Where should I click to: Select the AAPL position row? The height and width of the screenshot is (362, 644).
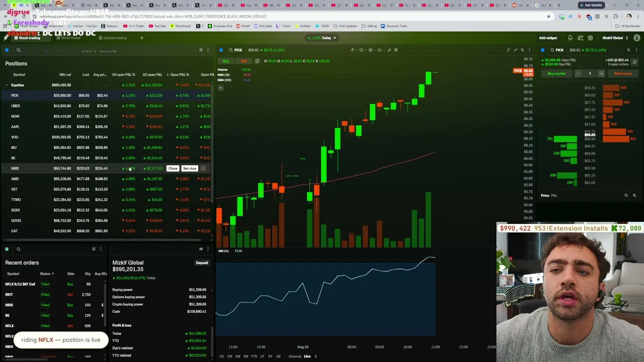(107, 127)
